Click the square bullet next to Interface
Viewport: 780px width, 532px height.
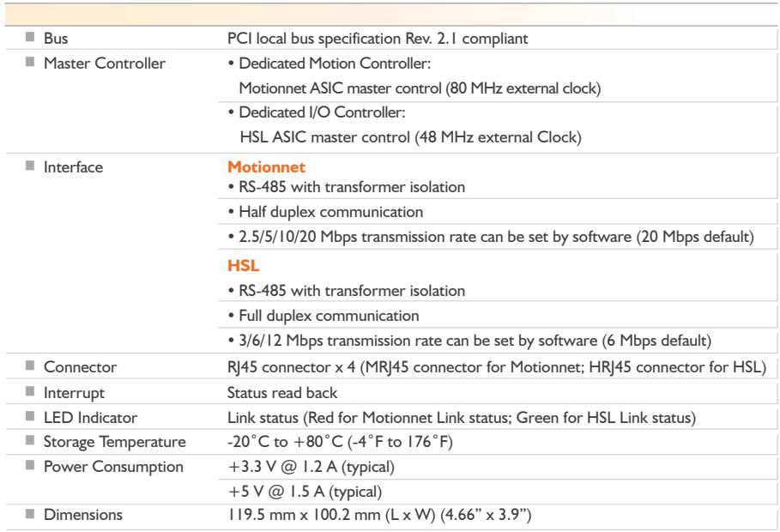[x=30, y=166]
